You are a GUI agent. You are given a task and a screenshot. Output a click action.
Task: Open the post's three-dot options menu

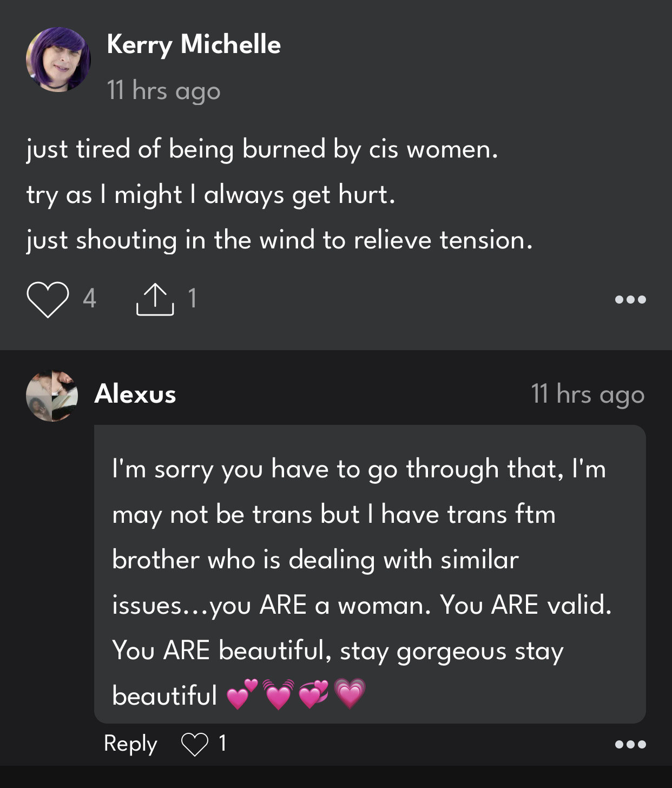tap(630, 299)
